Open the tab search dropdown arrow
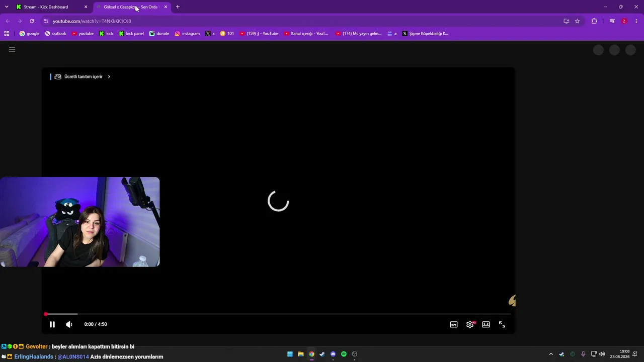The height and width of the screenshot is (362, 644). click(x=7, y=7)
